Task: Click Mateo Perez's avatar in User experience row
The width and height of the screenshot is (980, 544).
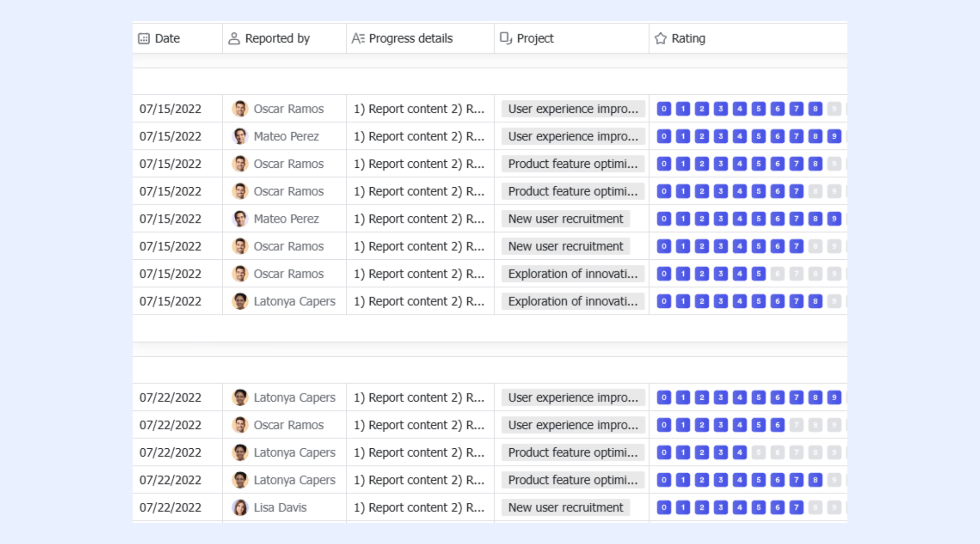Action: [x=240, y=136]
